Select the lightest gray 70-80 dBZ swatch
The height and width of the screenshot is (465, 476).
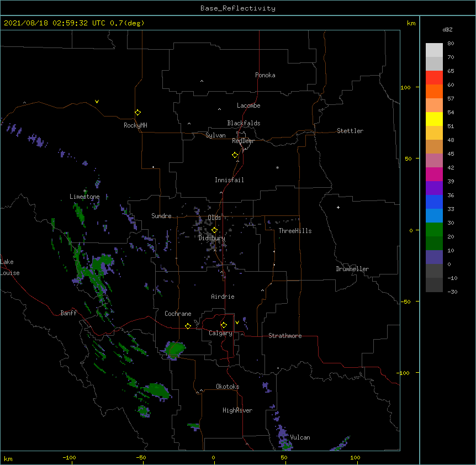[x=434, y=50]
